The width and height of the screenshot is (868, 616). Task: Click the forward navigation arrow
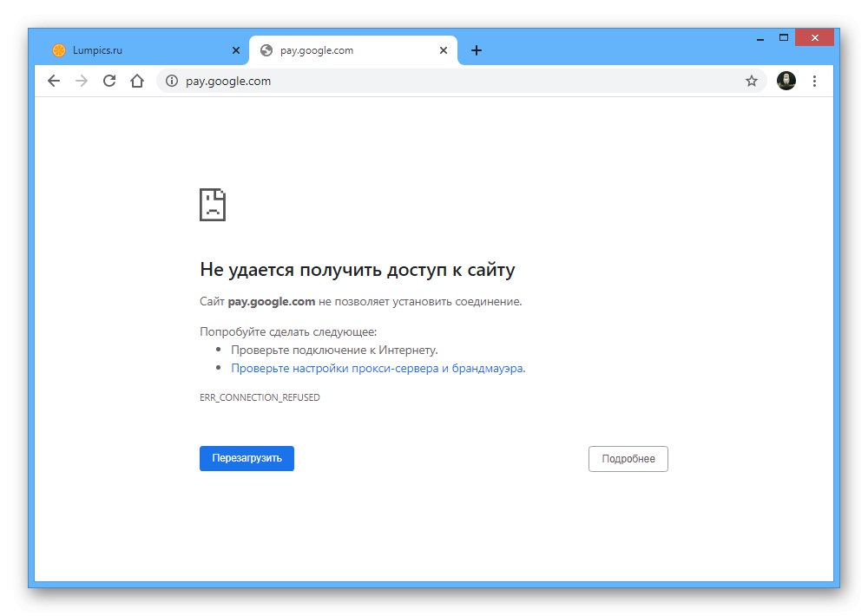click(x=82, y=80)
